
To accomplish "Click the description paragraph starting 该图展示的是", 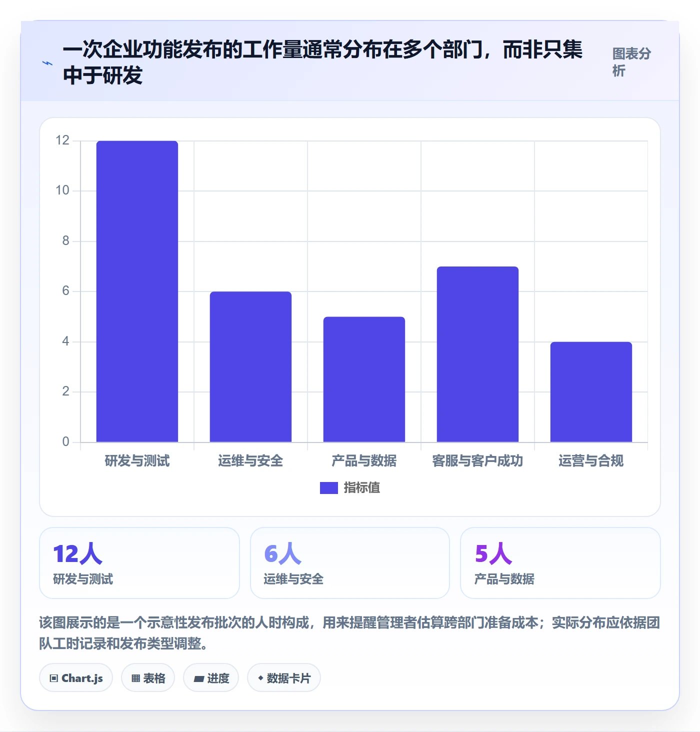I will point(349,632).
